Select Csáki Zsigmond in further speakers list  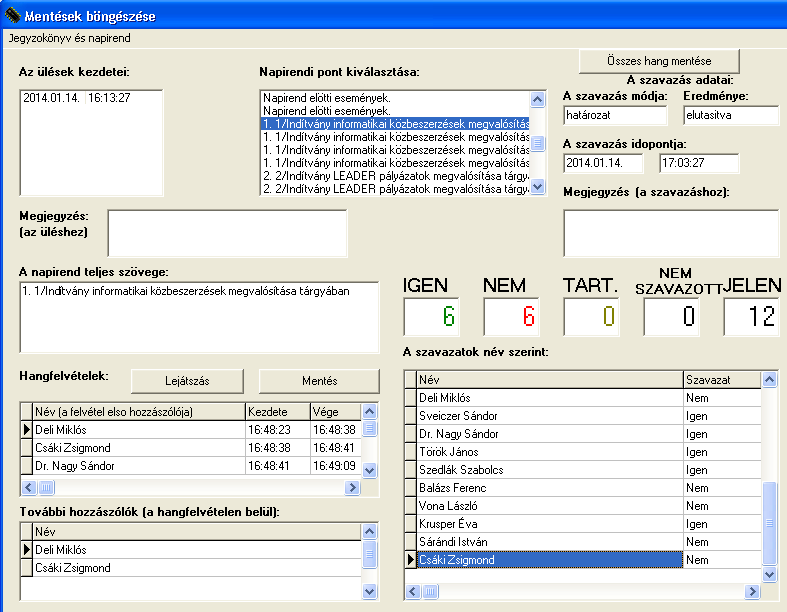[191, 568]
